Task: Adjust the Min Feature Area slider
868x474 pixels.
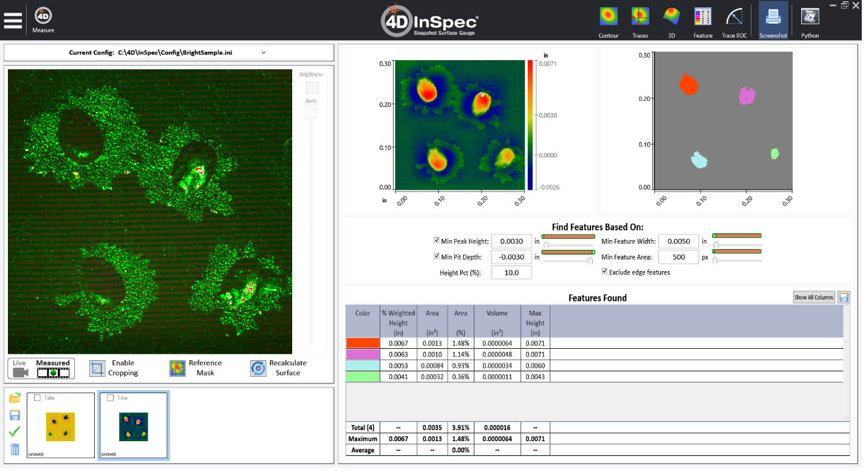Action: (716, 260)
